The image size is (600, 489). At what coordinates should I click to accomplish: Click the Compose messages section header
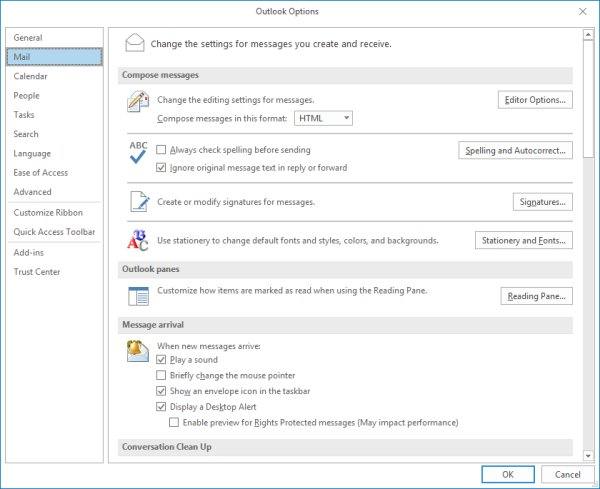coord(345,75)
